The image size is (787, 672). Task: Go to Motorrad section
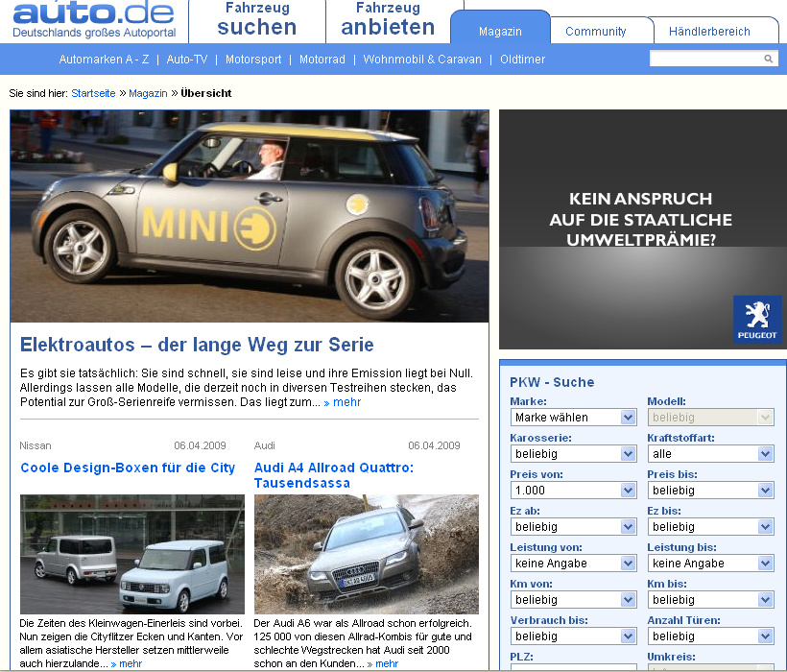pos(322,60)
